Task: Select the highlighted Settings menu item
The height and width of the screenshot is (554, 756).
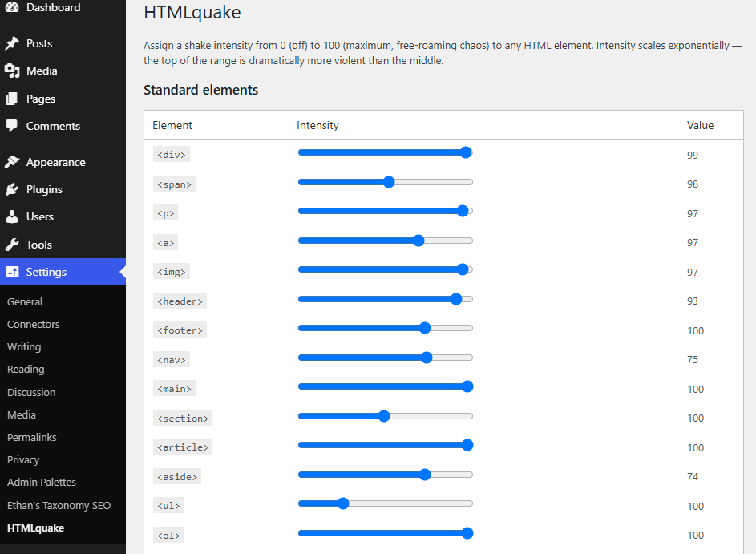Action: pos(63,272)
